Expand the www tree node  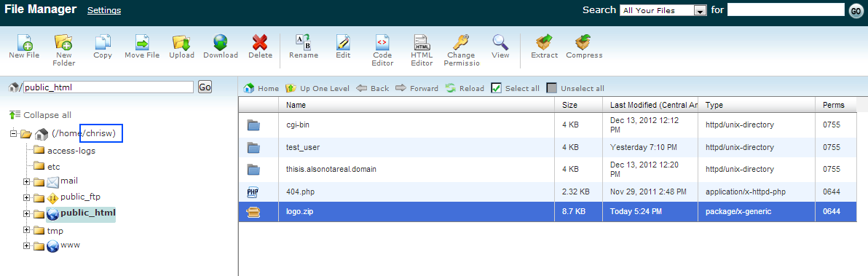26,245
